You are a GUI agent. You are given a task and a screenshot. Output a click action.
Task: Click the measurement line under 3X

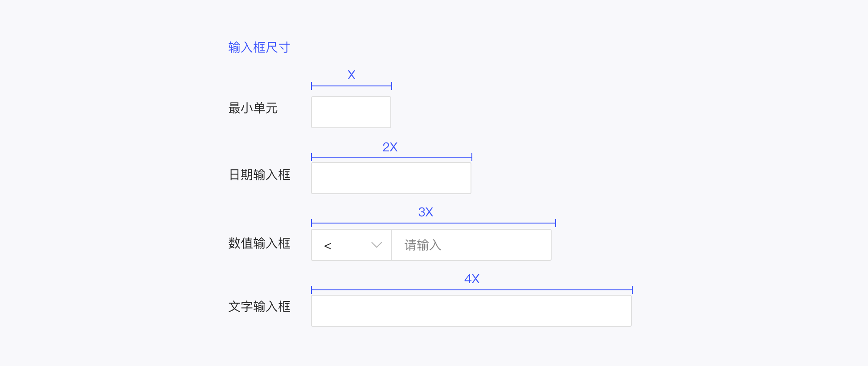[x=433, y=223]
